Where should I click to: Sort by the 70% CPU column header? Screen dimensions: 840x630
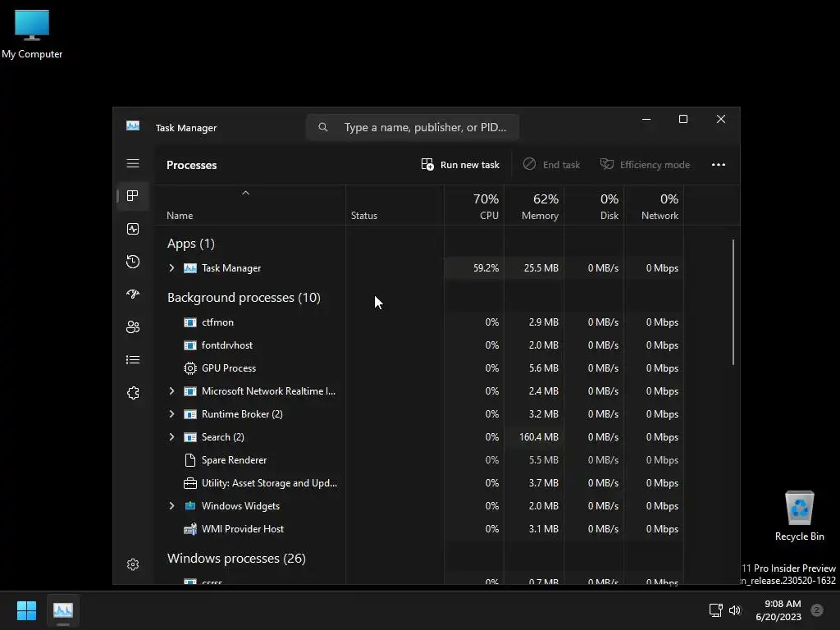click(x=474, y=206)
